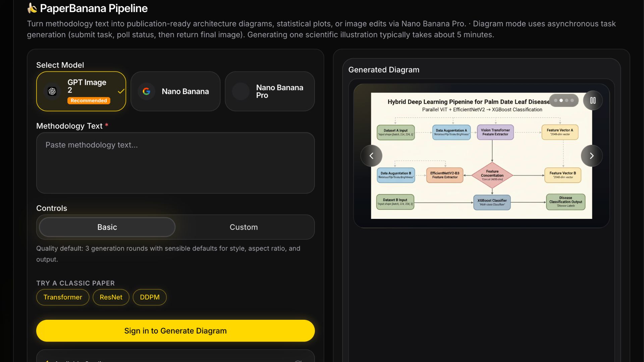
Task: Go to the previous diagram in the carousel
Action: pyautogui.click(x=371, y=156)
